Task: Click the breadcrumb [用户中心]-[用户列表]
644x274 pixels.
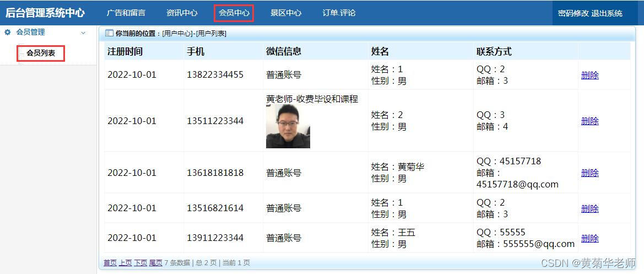Action: (194, 34)
